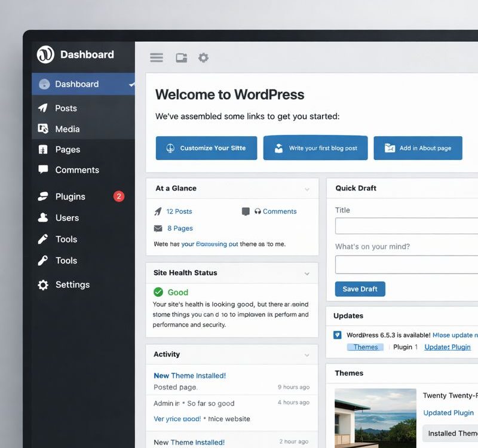Click the hamburger menu icon in top toolbar
478x448 pixels.
pos(157,58)
